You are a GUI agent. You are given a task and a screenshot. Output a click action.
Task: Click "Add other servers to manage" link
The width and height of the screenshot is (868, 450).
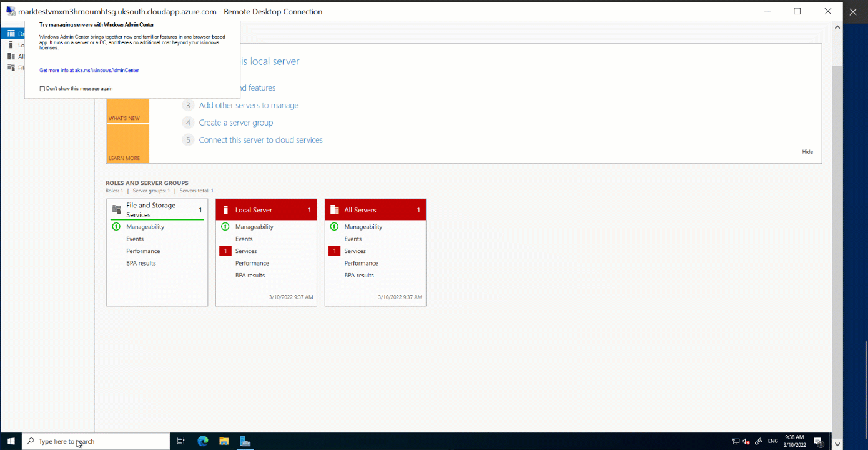[249, 106]
